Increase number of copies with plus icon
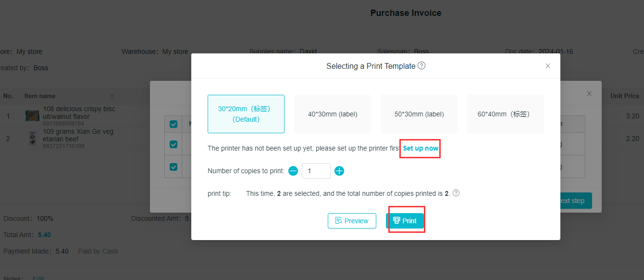This screenshot has width=644, height=280. [x=339, y=171]
